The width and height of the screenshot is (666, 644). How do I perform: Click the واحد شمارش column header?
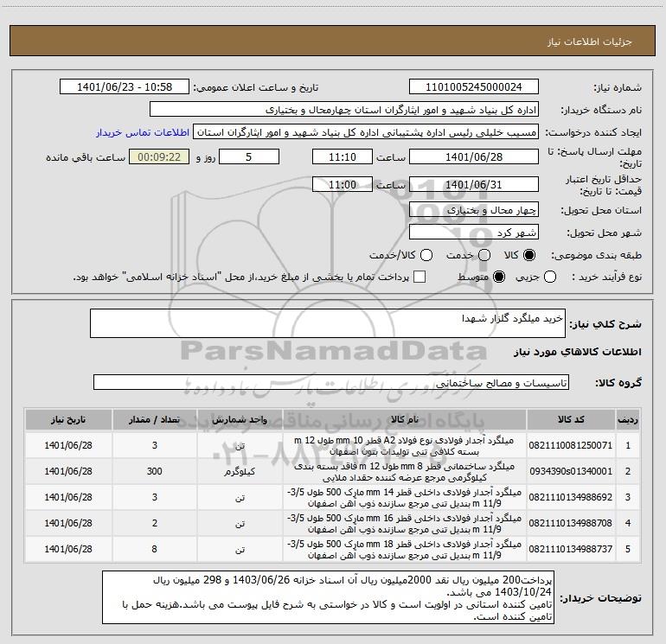tap(240, 420)
